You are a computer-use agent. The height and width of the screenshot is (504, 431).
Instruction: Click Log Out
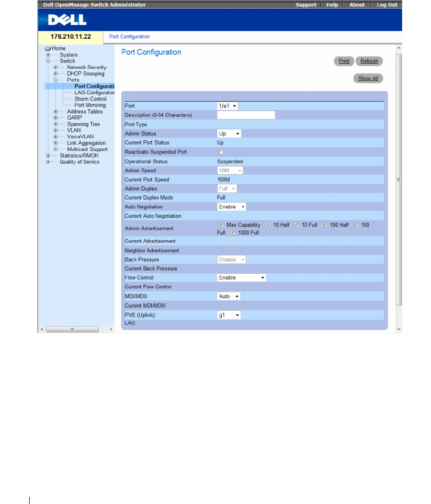[x=387, y=5]
